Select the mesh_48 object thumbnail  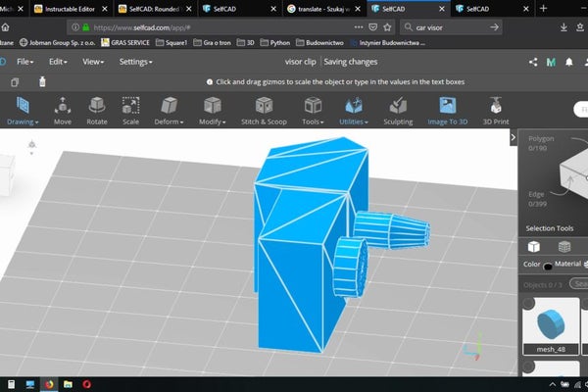[552, 323]
